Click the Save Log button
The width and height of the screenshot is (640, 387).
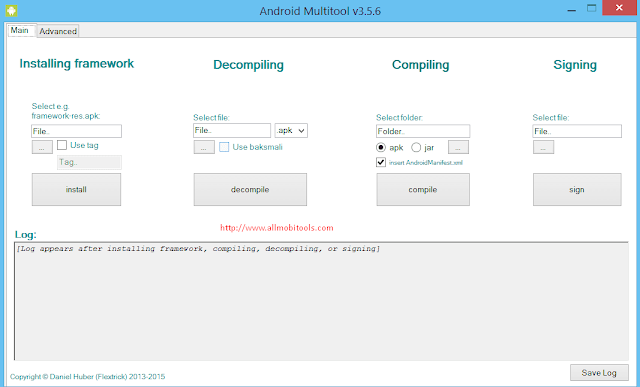click(599, 373)
